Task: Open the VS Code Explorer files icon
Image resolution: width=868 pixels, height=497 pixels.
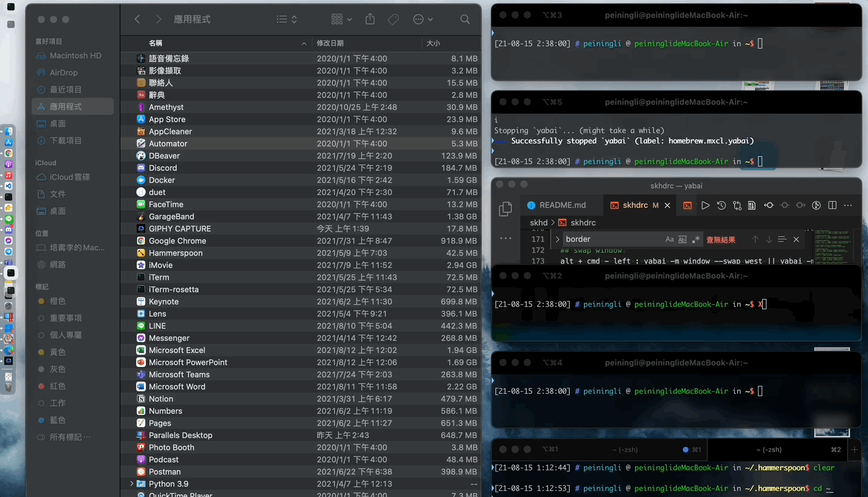Action: point(505,209)
